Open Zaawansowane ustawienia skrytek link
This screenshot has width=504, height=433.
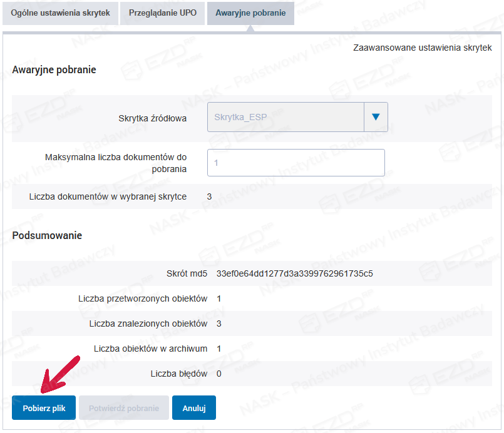[422, 48]
